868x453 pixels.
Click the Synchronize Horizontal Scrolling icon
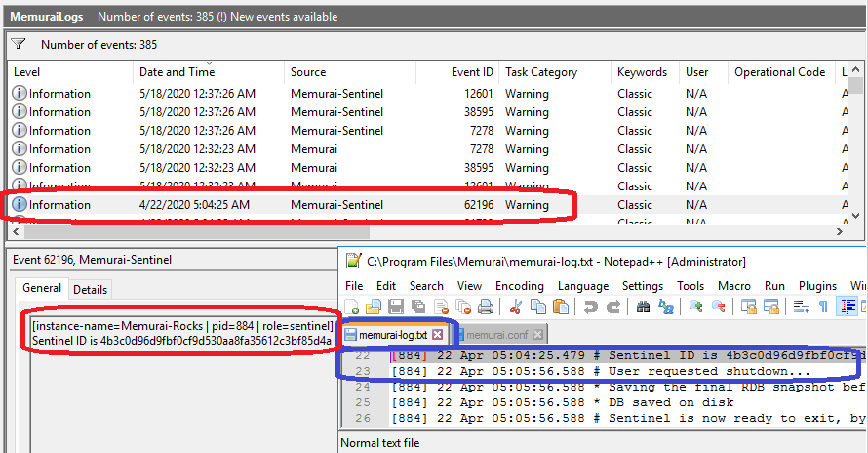771,307
